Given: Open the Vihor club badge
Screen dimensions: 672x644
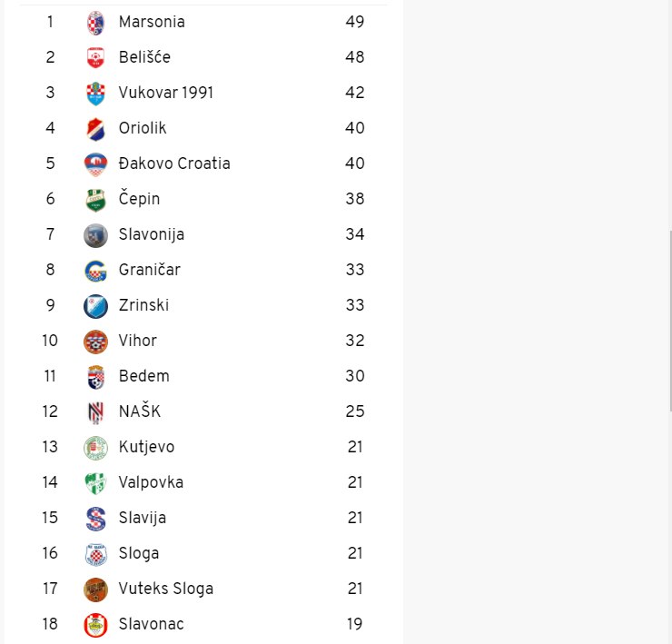Looking at the screenshot, I should coord(95,342).
